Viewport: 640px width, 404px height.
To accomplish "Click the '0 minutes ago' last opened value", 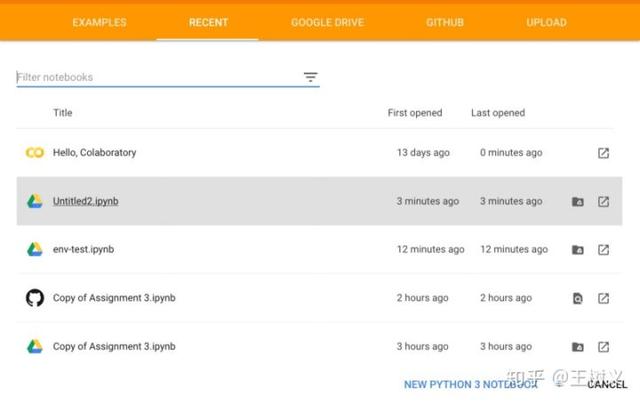I will click(511, 153).
